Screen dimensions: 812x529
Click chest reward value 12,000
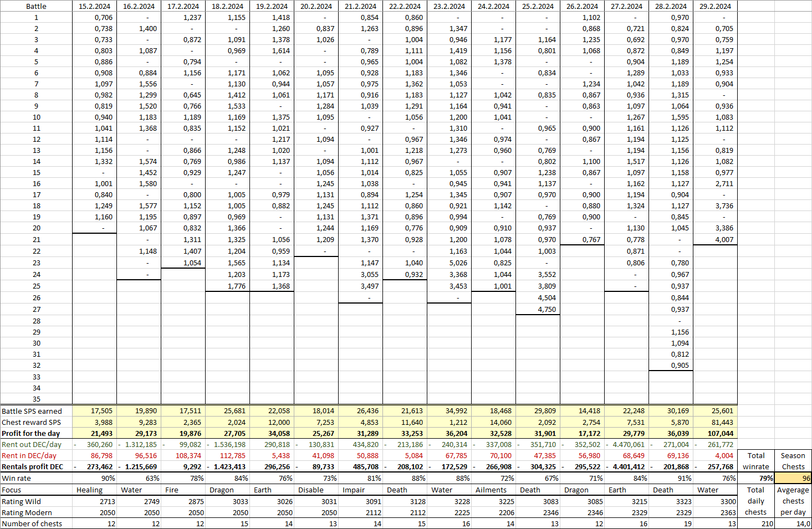(x=279, y=422)
